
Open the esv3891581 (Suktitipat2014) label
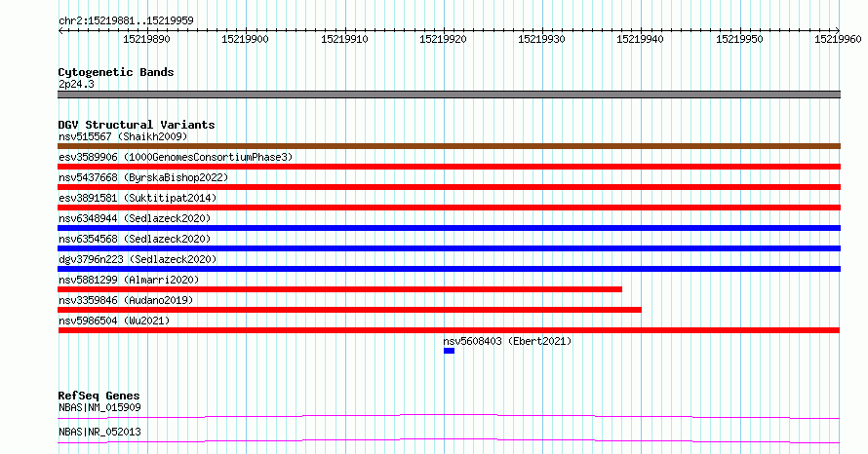coord(138,198)
